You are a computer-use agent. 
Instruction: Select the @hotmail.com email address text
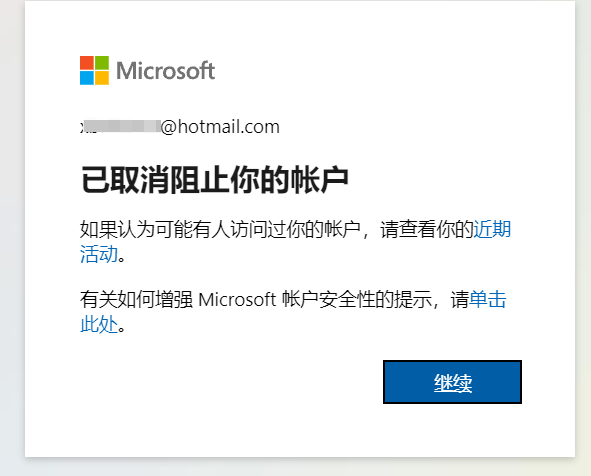220,127
